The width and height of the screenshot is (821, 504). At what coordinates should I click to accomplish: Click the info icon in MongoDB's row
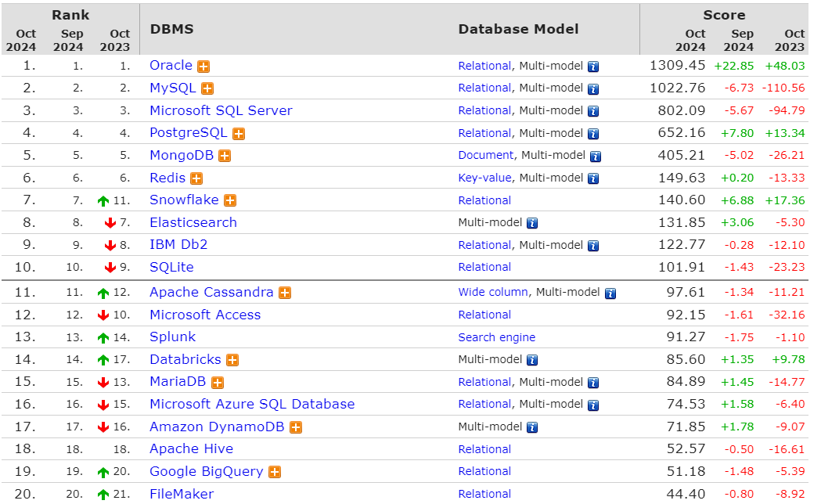point(596,157)
